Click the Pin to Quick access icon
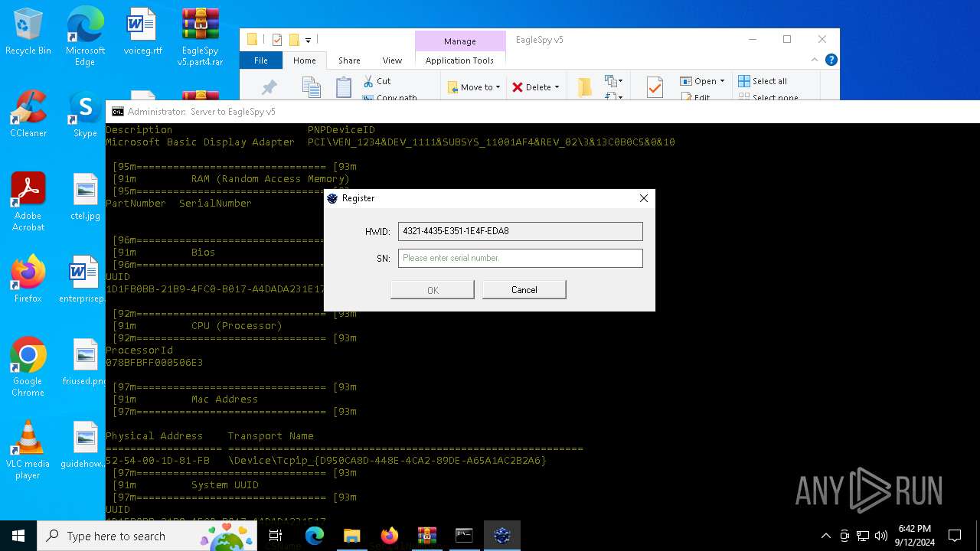The height and width of the screenshot is (551, 980). pyautogui.click(x=269, y=87)
